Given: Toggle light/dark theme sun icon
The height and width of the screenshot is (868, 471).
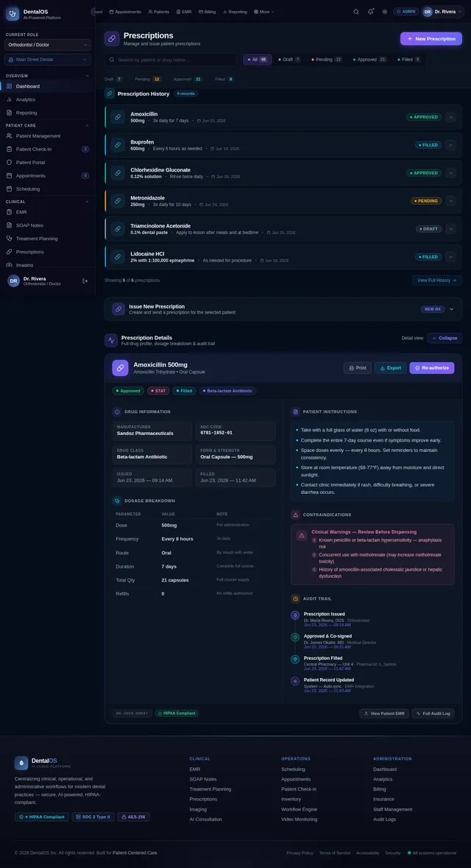Looking at the screenshot, I should (x=385, y=12).
